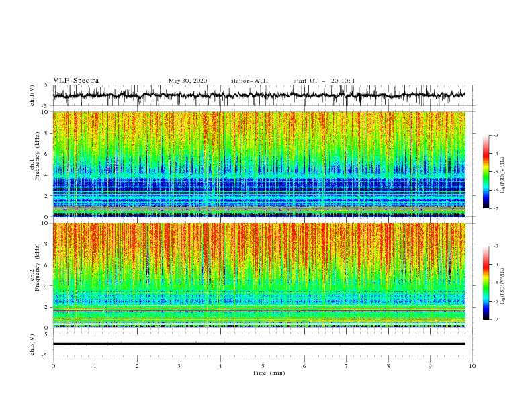Click ch.1 frequency axis tick "4"
Image resolution: width=532 pixels, height=411 pixels.
[47, 175]
